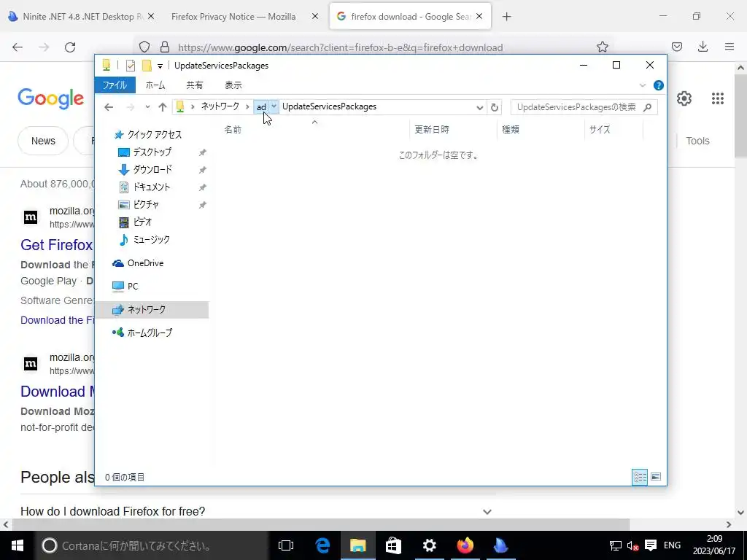The height and width of the screenshot is (560, 747).
Task: Click the Cortana search box
Action: pos(152,545)
